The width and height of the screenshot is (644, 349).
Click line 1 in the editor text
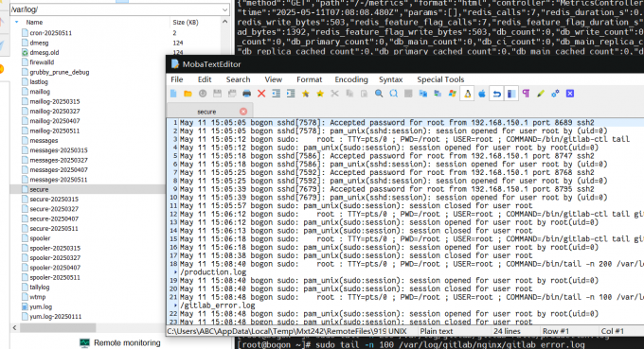(387, 123)
